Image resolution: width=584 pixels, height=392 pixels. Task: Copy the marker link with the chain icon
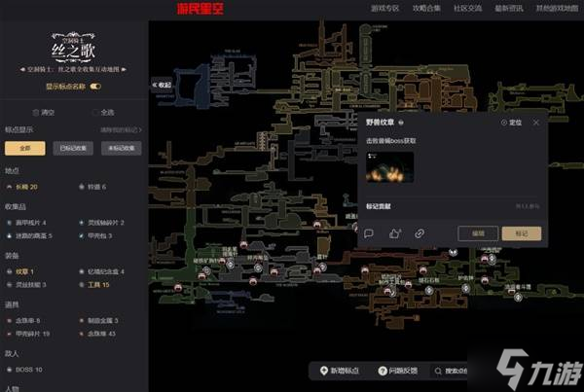point(420,233)
